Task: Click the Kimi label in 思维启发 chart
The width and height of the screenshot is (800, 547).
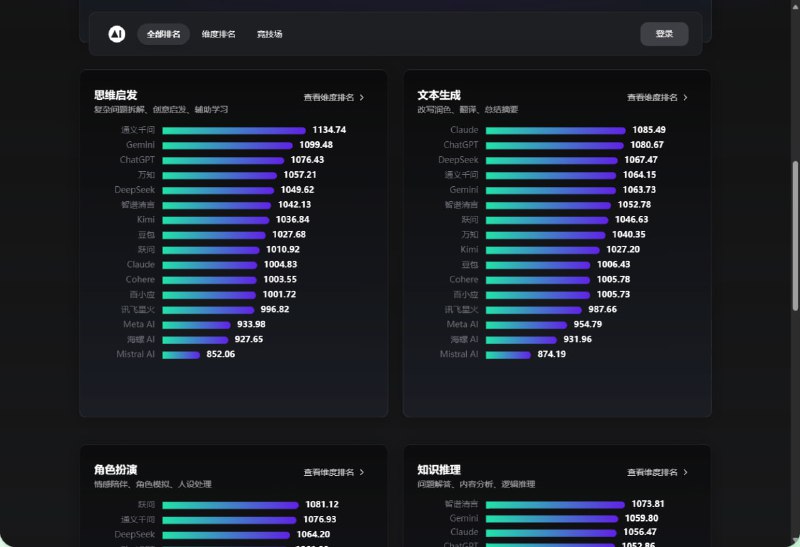Action: [146, 220]
